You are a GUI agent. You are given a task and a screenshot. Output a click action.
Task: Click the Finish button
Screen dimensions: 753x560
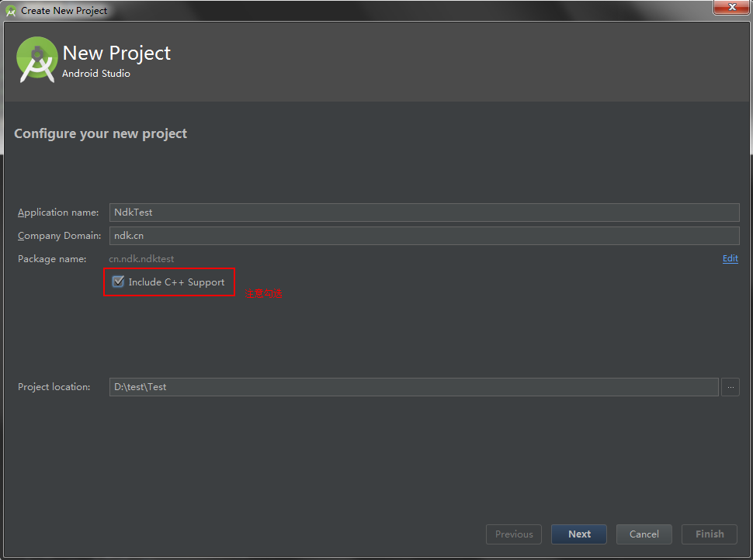[x=710, y=534]
